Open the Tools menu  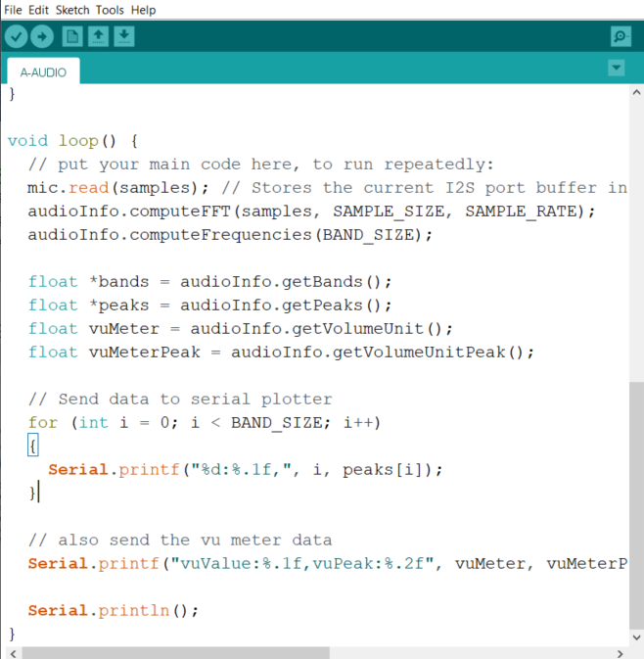click(x=110, y=10)
